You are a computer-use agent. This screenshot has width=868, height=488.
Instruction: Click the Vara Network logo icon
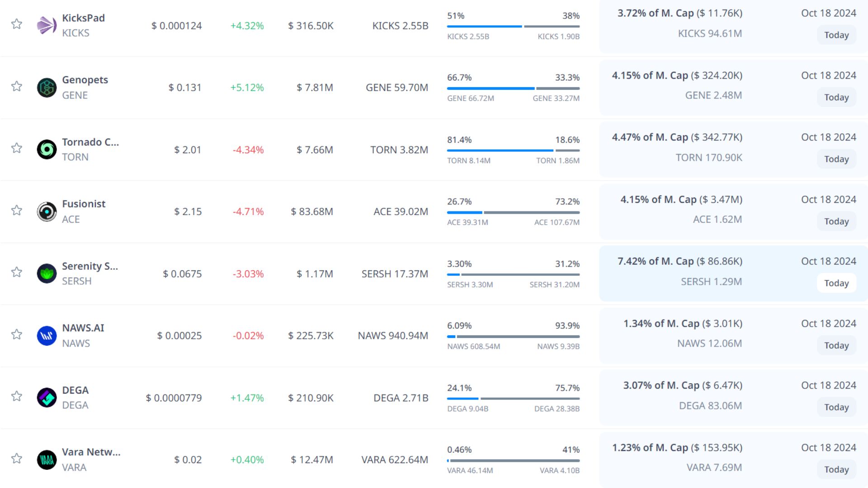pyautogui.click(x=47, y=460)
